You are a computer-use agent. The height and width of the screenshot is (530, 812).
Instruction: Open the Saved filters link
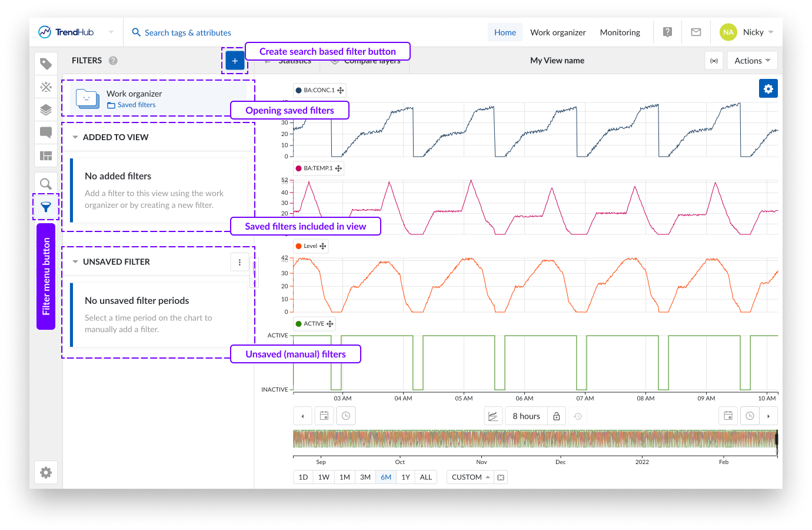pos(137,105)
